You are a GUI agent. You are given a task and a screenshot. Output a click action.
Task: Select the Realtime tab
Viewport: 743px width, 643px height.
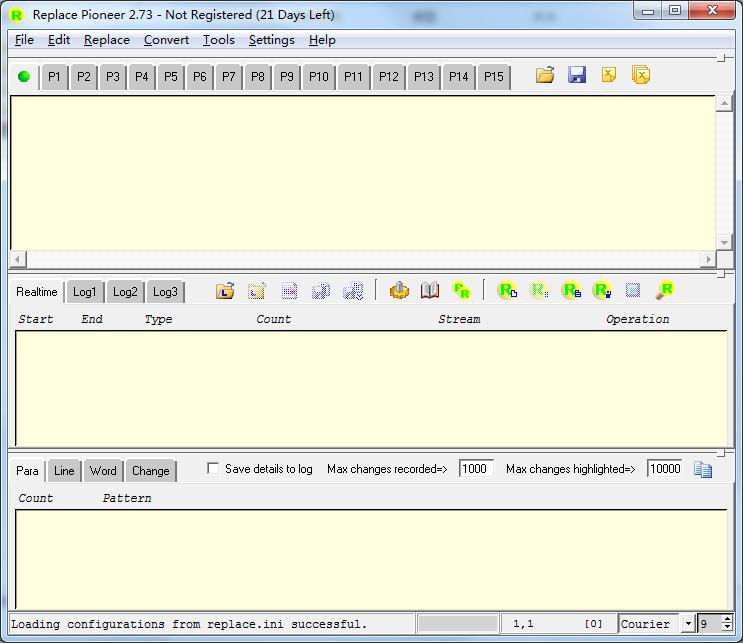[36, 291]
